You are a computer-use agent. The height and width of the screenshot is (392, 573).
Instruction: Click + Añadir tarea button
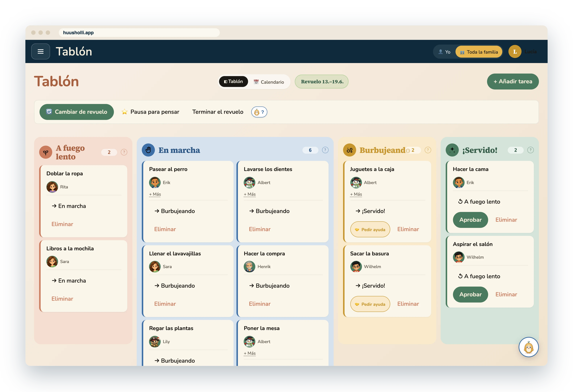pos(513,82)
